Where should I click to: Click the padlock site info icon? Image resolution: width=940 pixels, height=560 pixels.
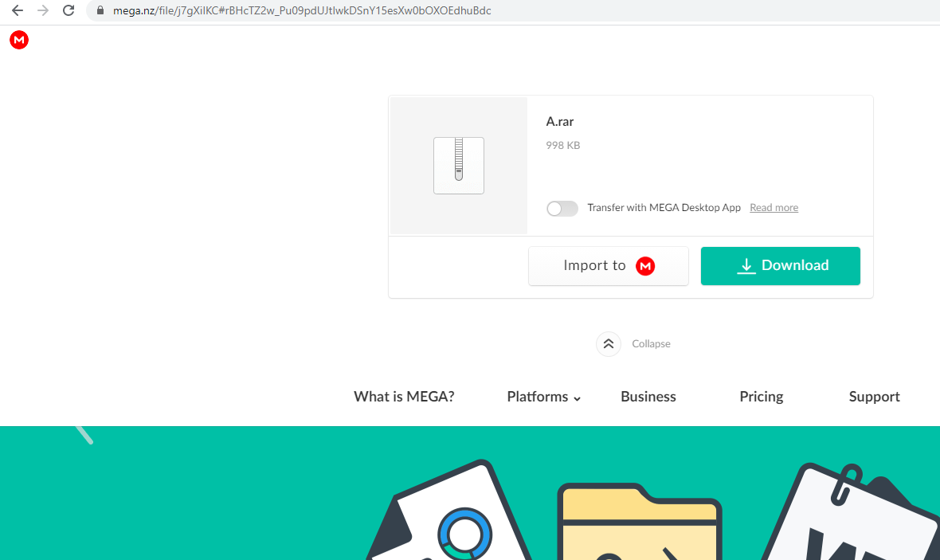point(100,10)
